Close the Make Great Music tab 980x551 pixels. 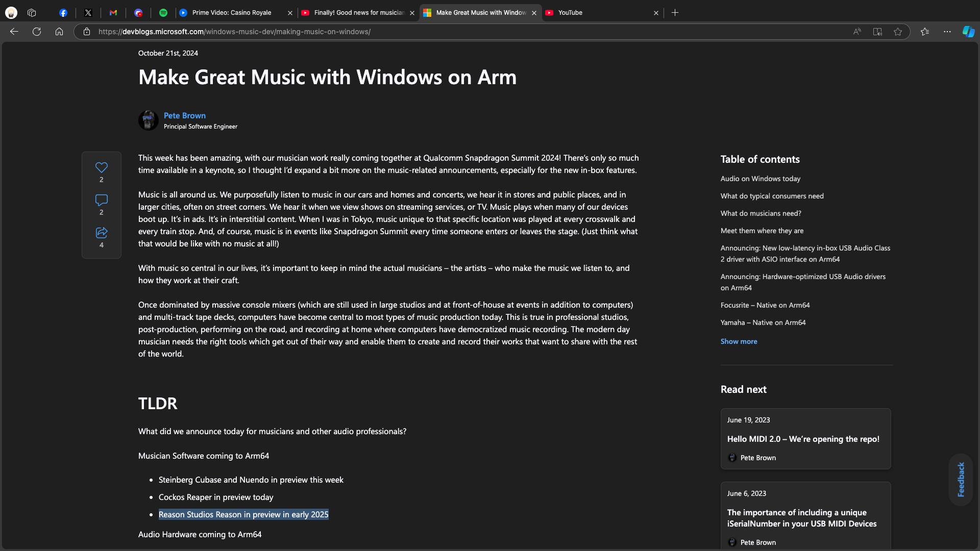(534, 13)
